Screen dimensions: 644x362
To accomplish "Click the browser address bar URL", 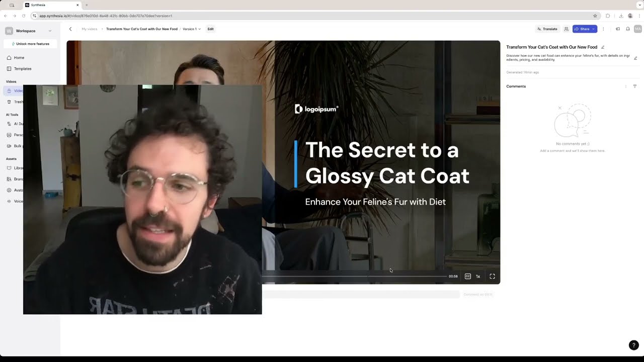I will 106,16.
